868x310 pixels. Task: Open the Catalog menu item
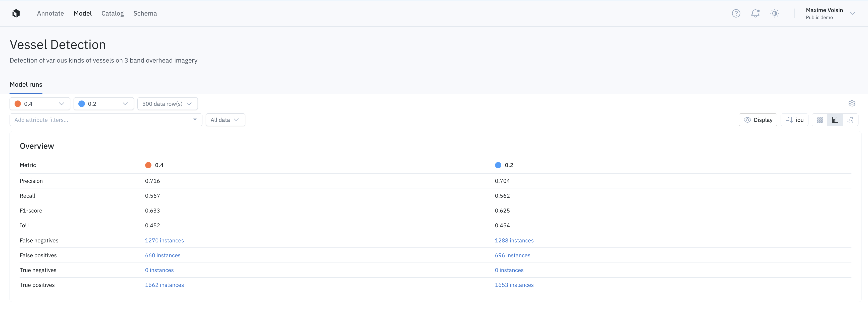(112, 14)
